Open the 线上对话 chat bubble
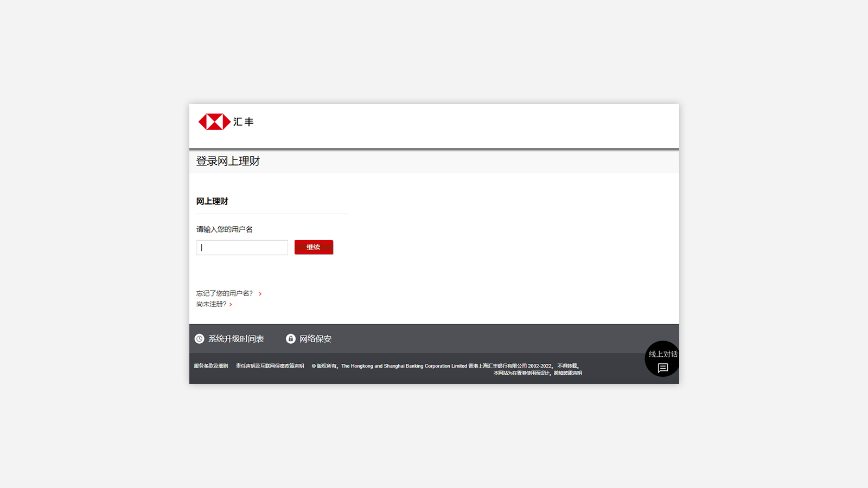The height and width of the screenshot is (488, 868). click(x=662, y=359)
